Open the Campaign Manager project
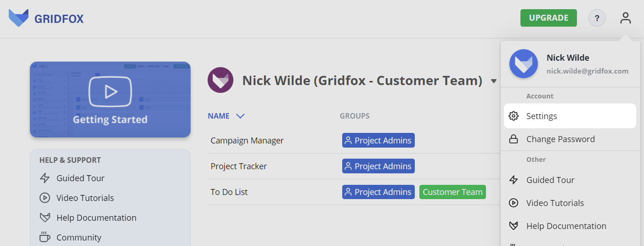The width and height of the screenshot is (644, 246). point(247,141)
